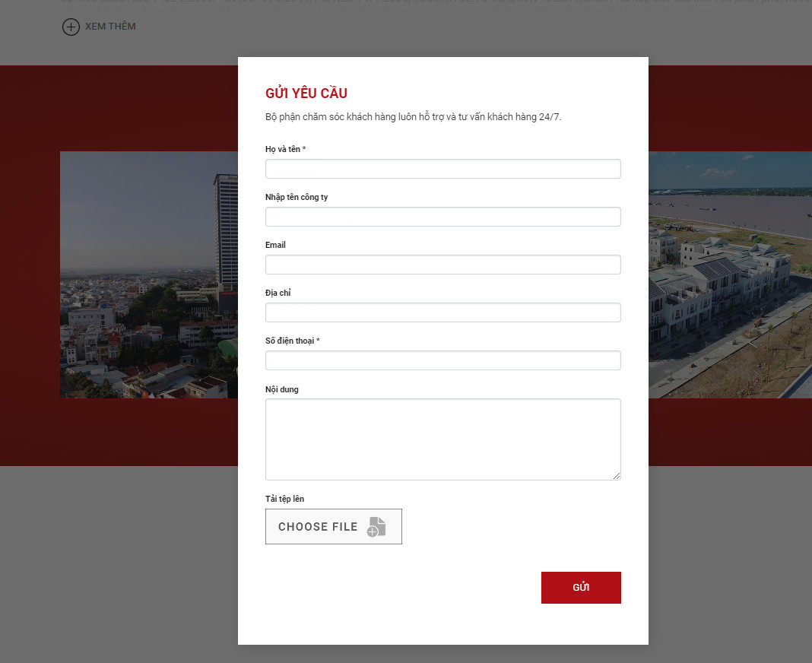This screenshot has width=812, height=663.
Task: Focus the Số điện thoại input
Action: click(442, 360)
